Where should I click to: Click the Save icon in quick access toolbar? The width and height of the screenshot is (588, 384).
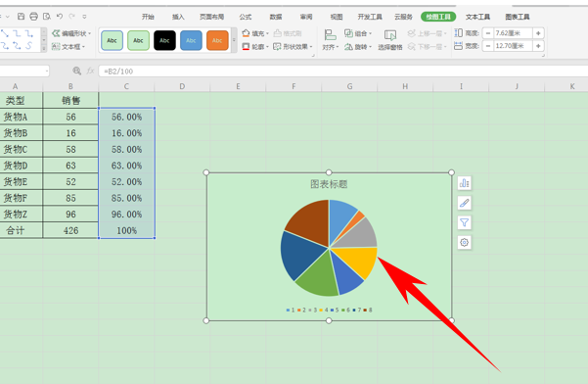tap(21, 17)
